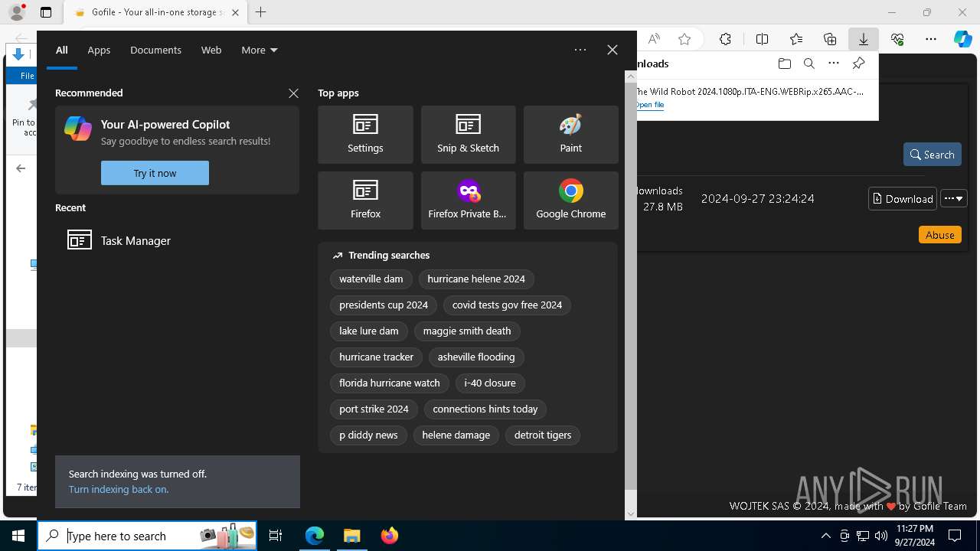
Task: Open Task View on taskbar
Action: pos(276,536)
